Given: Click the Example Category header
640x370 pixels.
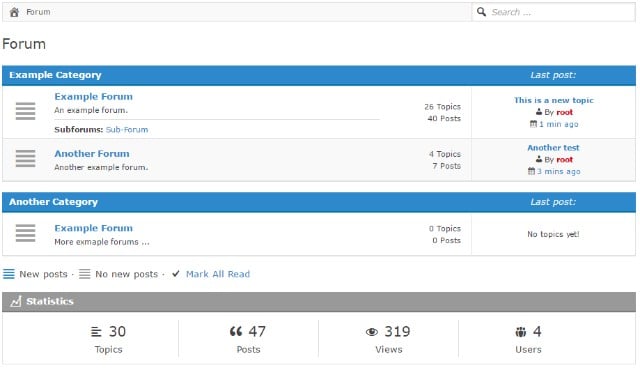Looking at the screenshot, I should click(x=56, y=75).
